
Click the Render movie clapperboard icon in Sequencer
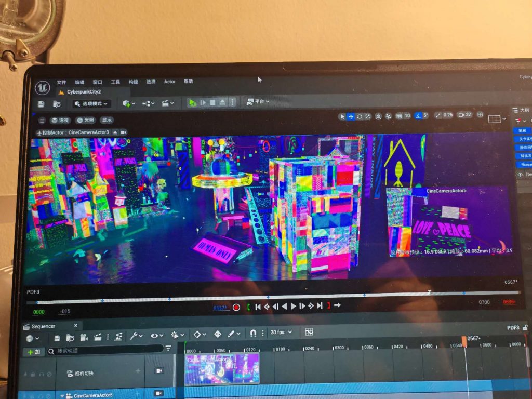click(x=98, y=337)
